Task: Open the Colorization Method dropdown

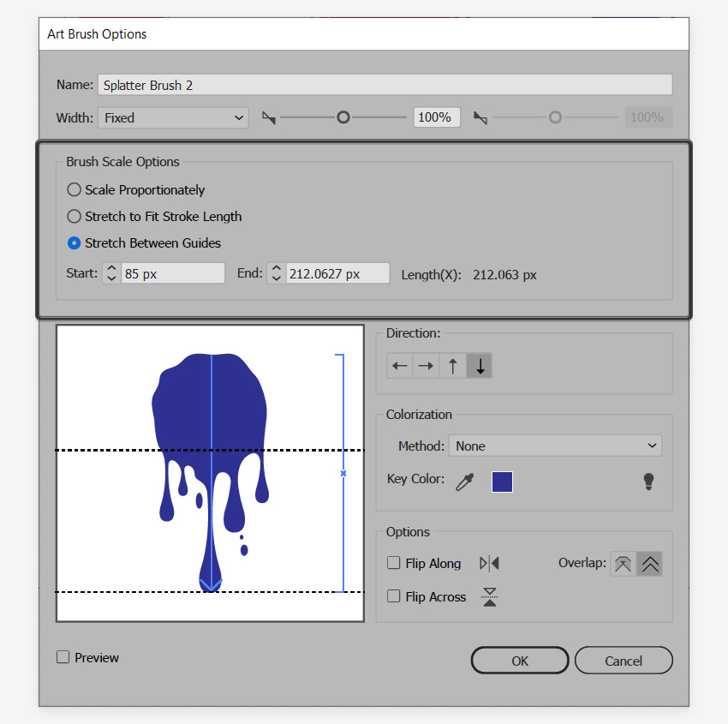Action: [555, 446]
